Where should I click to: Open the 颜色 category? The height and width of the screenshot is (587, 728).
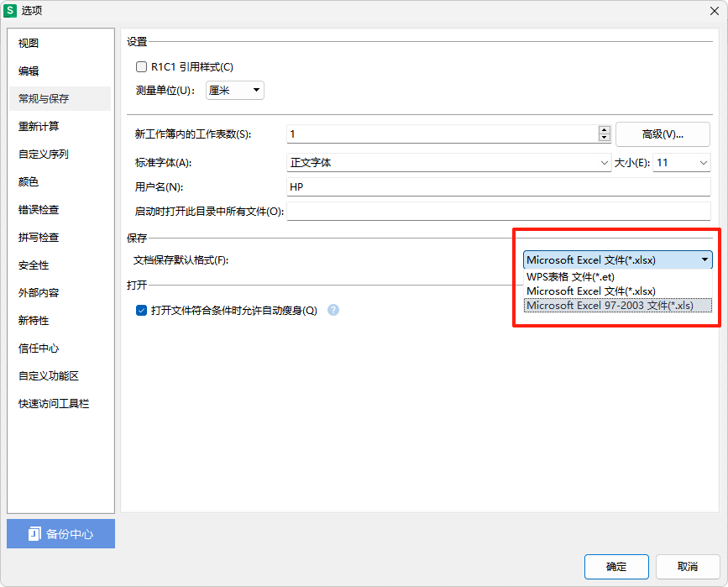(60, 182)
